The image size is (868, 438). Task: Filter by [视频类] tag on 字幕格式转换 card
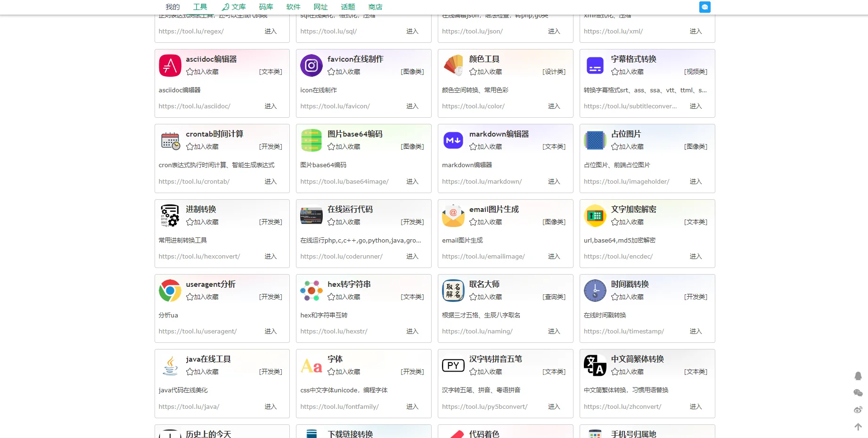[x=696, y=72]
